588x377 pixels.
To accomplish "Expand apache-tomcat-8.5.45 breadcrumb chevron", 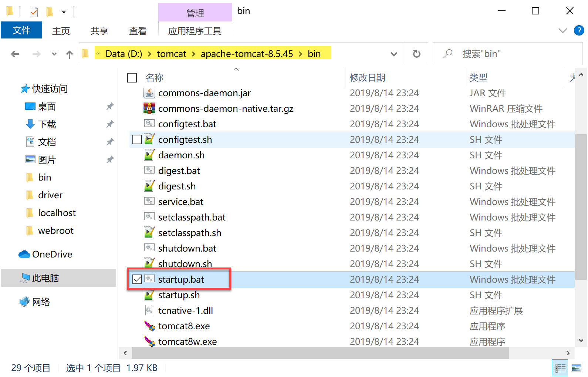I will tap(300, 54).
